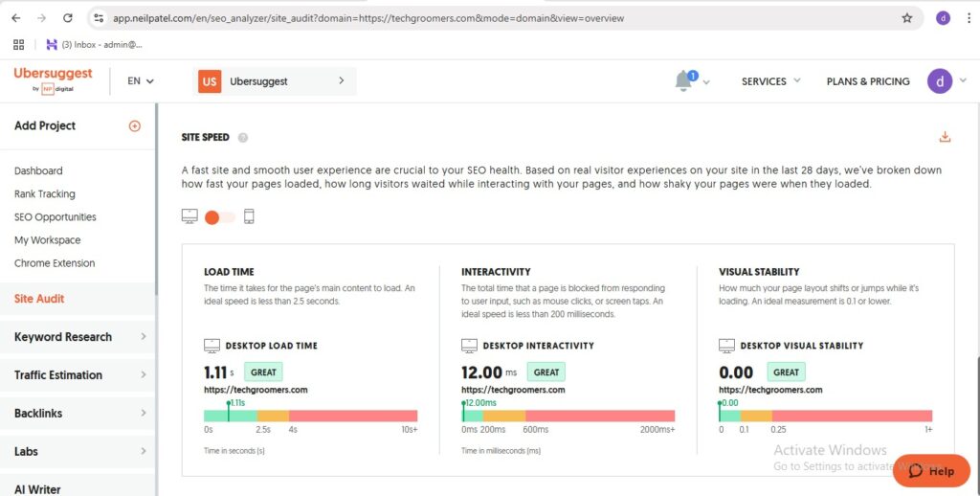980x496 pixels.
Task: Open SEO Opportunities in sidebar
Action: tap(55, 217)
